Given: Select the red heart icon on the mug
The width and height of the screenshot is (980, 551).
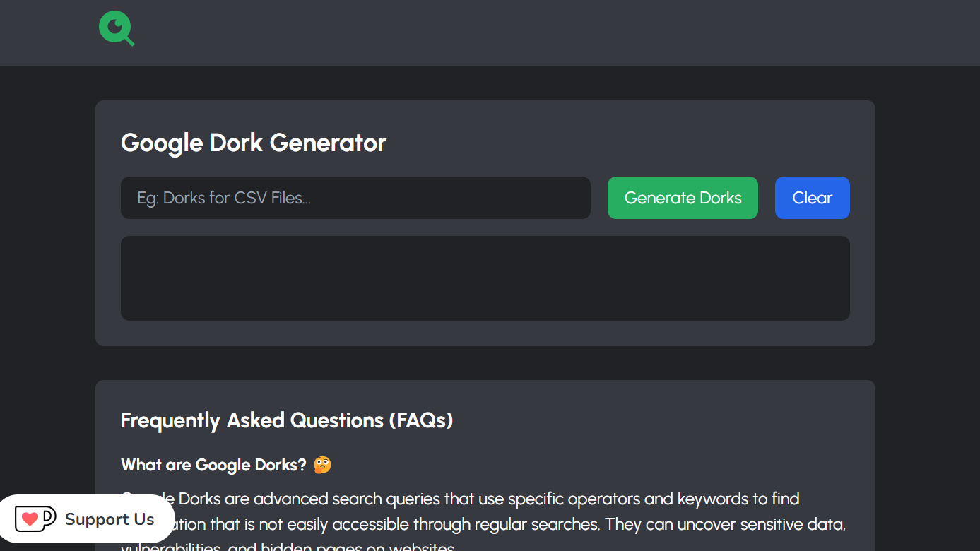Looking at the screenshot, I should [31, 519].
